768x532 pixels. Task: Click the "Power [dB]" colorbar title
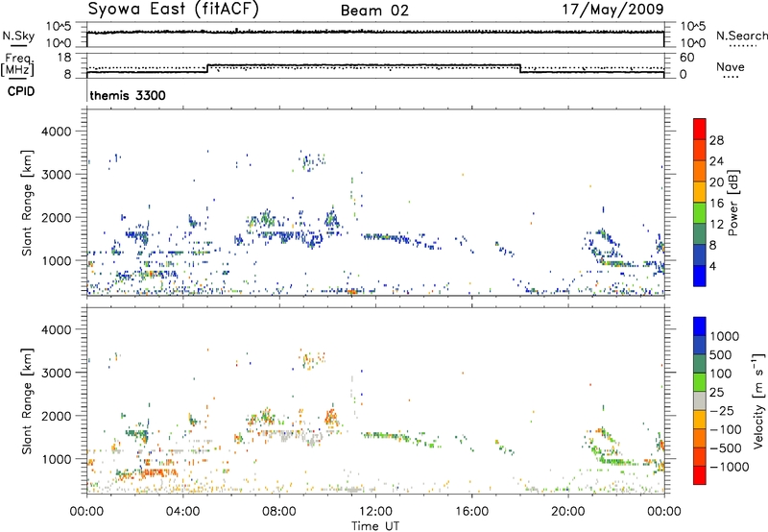[732, 203]
